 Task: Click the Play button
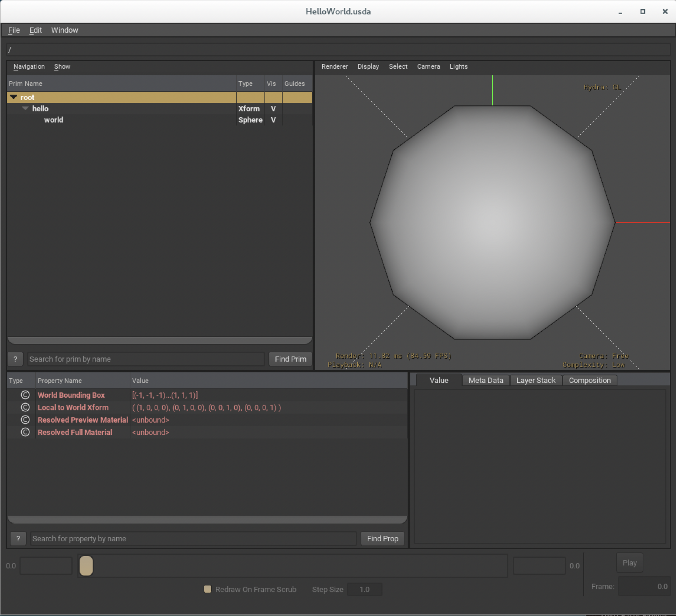click(630, 563)
